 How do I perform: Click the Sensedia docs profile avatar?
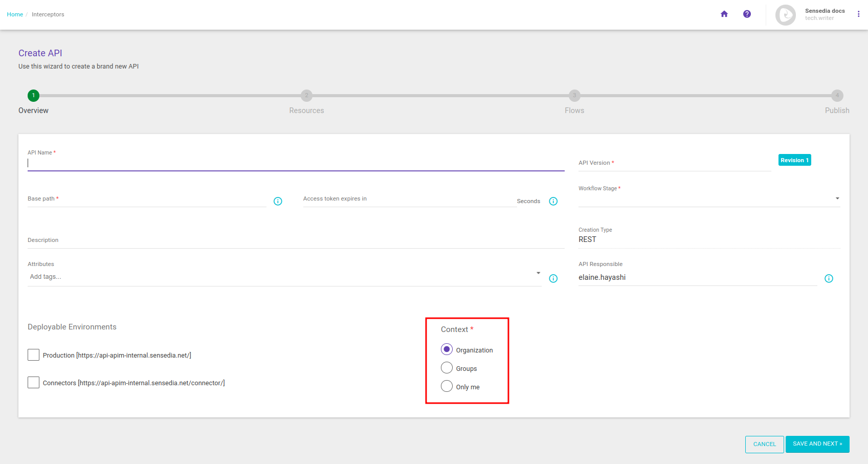[x=785, y=15]
